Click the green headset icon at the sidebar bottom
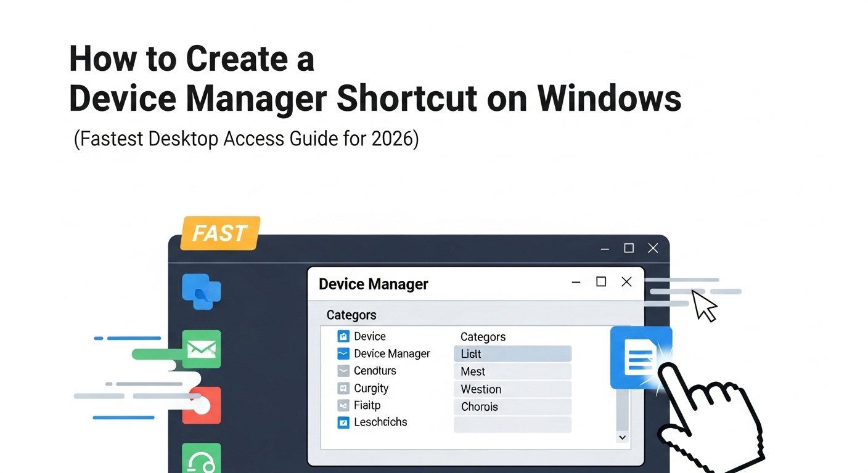This screenshot has height=473, width=868. (201, 461)
